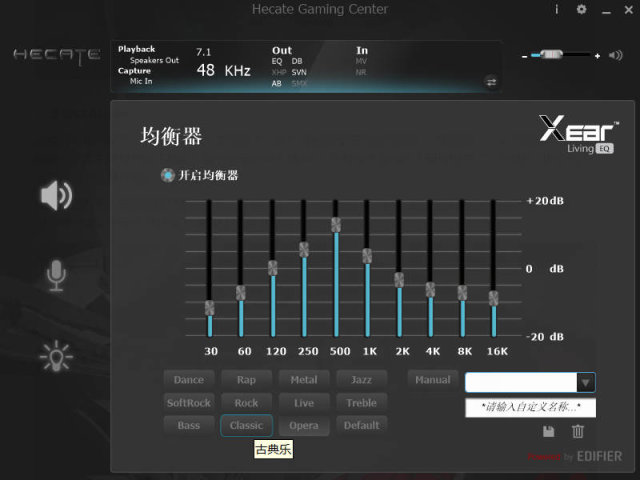
Task: Apply the Bass EQ preset
Action: pos(189,426)
